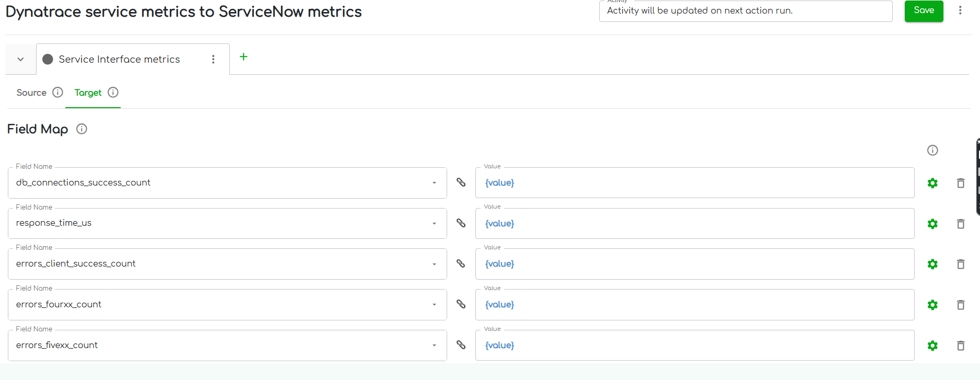
Task: Open response_time_us field name dropdown
Action: (434, 224)
